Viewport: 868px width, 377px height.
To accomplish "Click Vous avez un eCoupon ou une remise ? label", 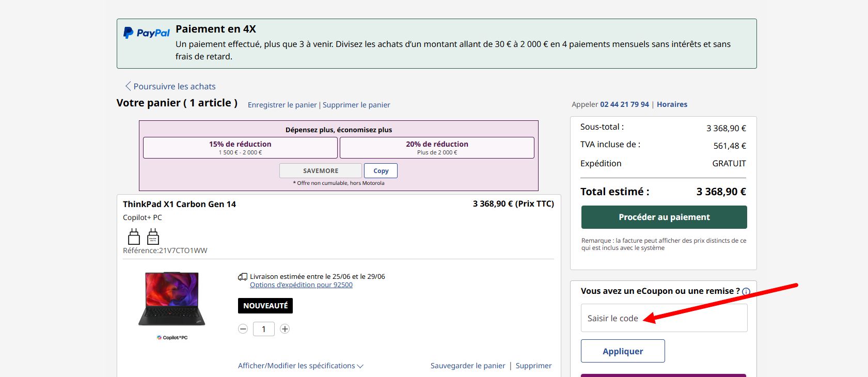I will [x=660, y=291].
